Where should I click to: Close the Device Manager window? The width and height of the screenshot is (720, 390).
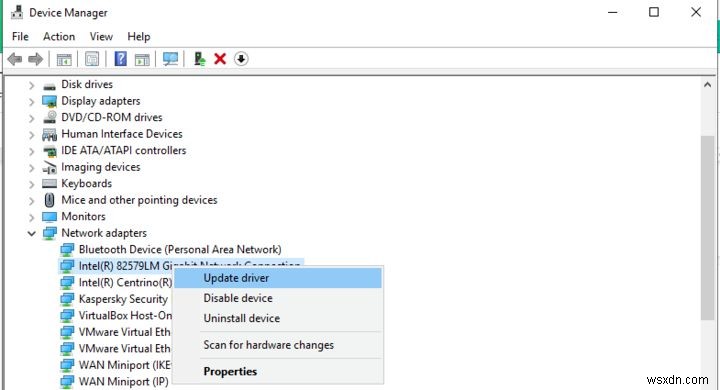click(696, 12)
